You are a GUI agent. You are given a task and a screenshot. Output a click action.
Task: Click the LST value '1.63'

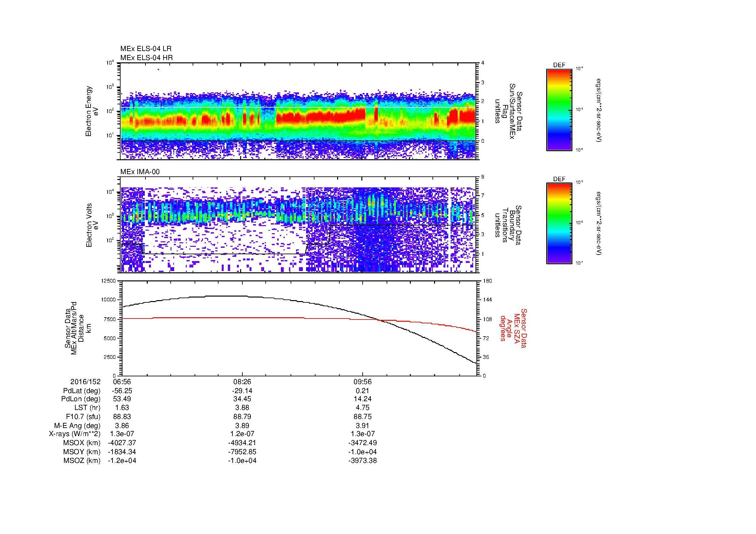pos(122,408)
